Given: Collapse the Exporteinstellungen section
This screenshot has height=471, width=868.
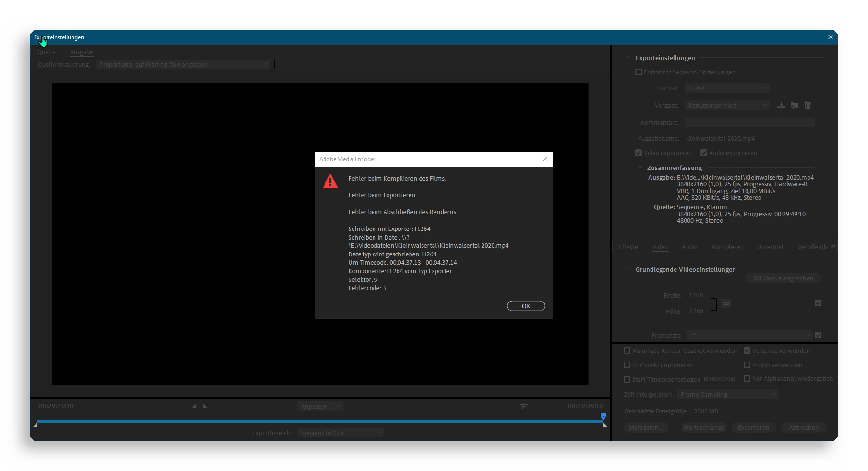Looking at the screenshot, I should click(628, 57).
